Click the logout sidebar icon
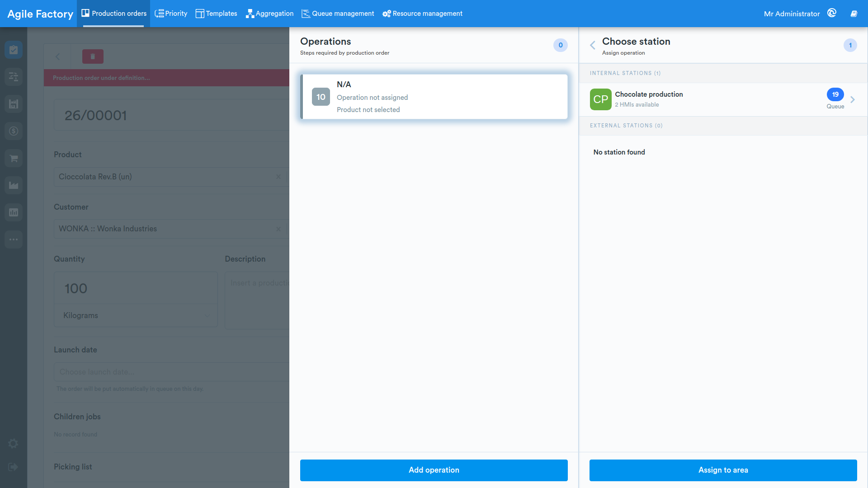868x488 pixels. 13,467
